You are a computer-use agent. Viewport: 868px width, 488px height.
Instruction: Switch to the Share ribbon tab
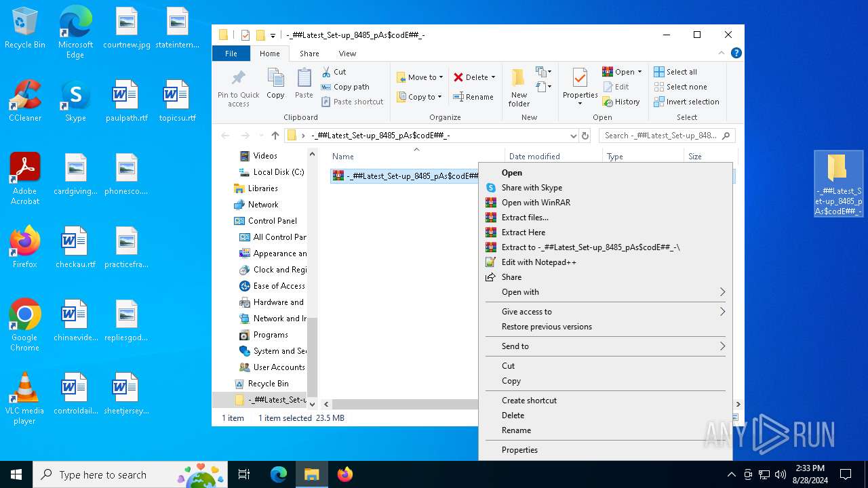click(309, 54)
